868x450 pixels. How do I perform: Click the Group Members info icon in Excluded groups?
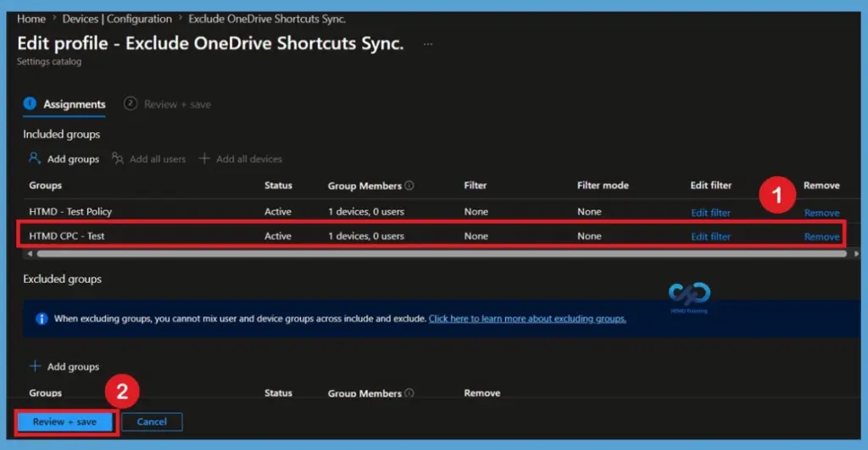pyautogui.click(x=409, y=393)
